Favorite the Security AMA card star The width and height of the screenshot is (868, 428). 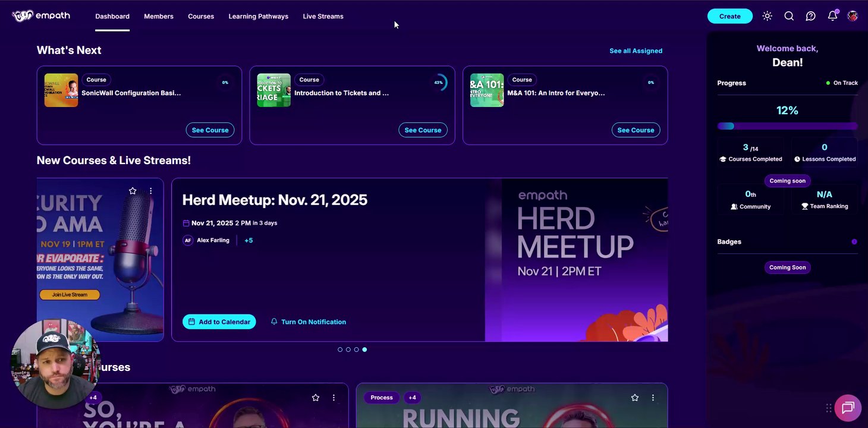pos(133,191)
